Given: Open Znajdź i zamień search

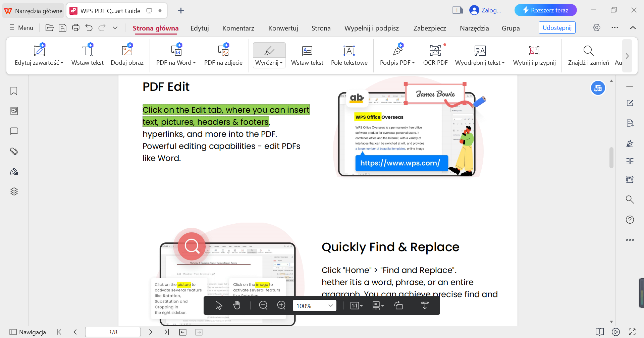Looking at the screenshot, I should pyautogui.click(x=588, y=54).
